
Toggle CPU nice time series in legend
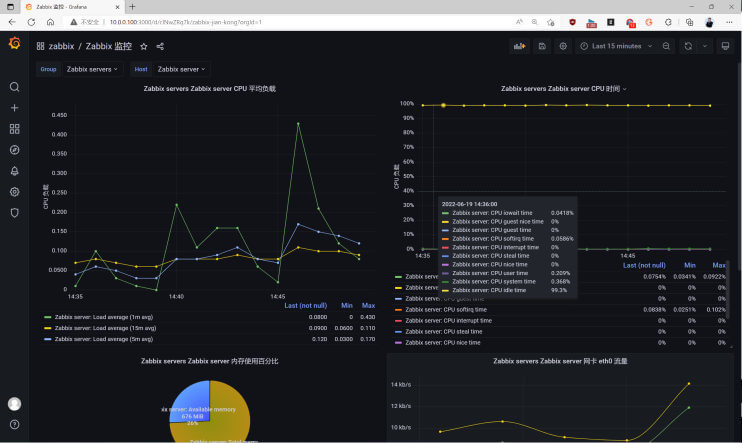pos(442,342)
